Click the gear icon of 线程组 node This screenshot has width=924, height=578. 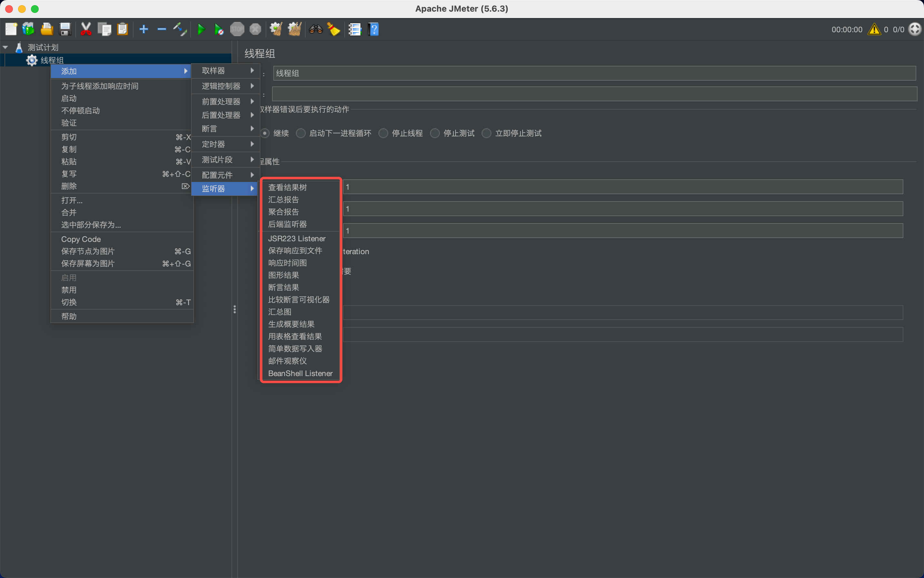click(x=32, y=60)
